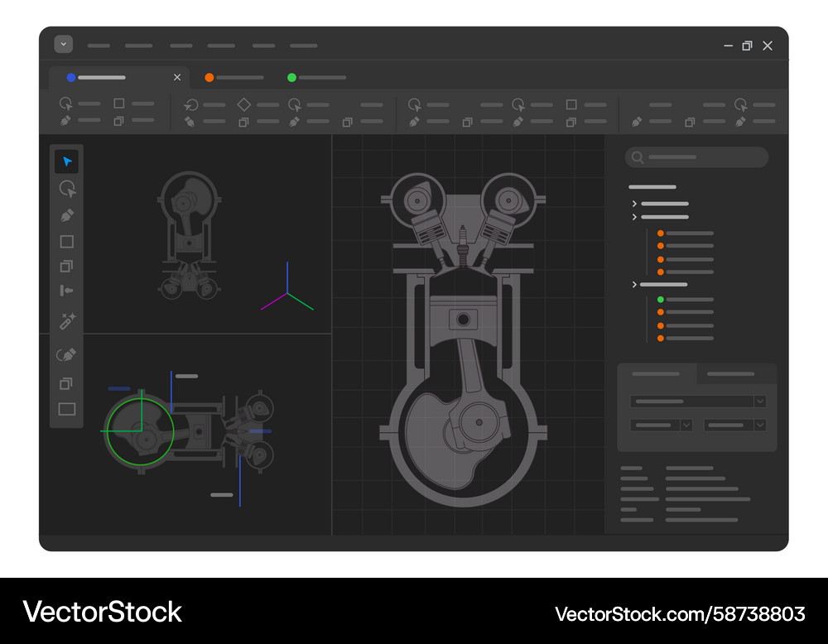The image size is (828, 644).
Task: Close the blue-dot document tab
Action: pyautogui.click(x=177, y=78)
